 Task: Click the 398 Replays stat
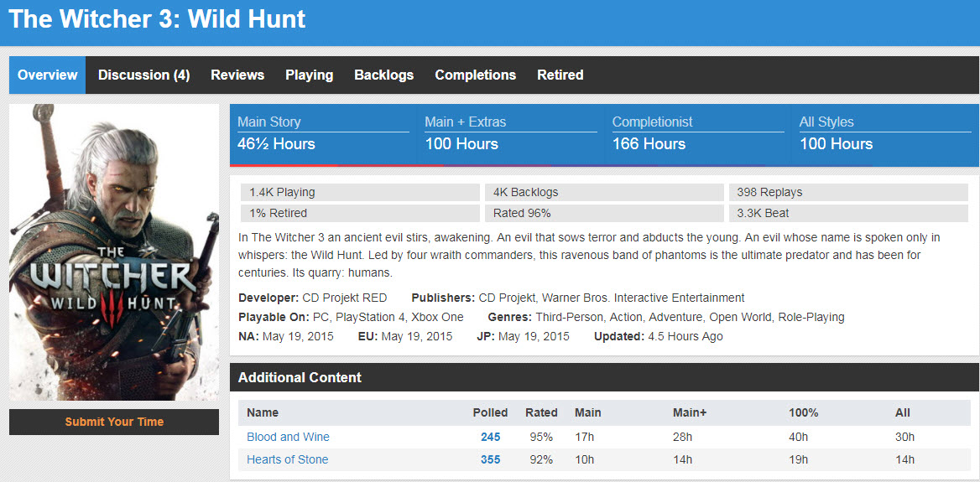coord(848,192)
